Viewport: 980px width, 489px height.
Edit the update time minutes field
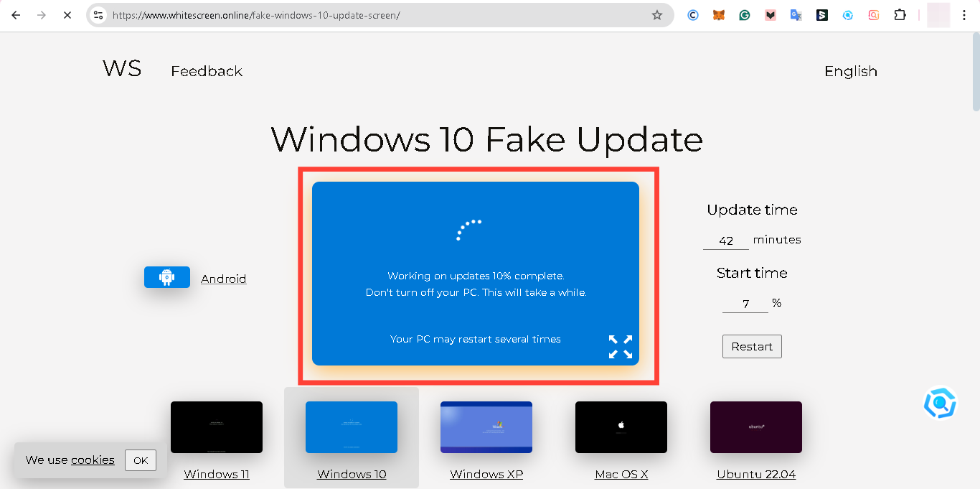[x=725, y=240]
